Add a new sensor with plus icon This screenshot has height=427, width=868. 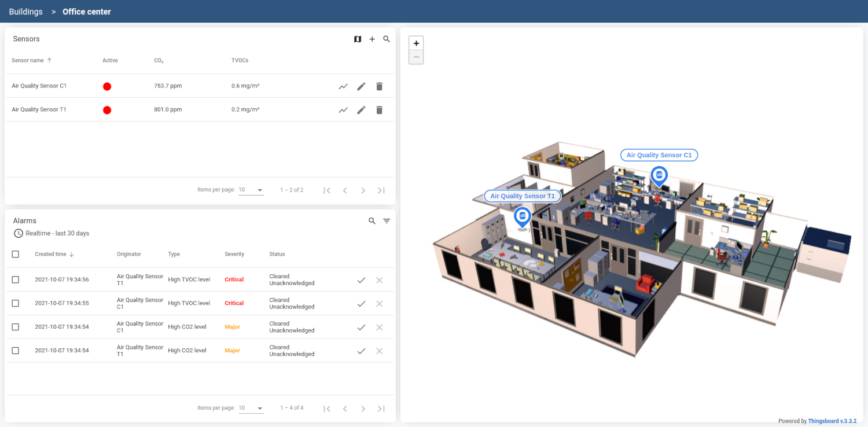point(372,39)
